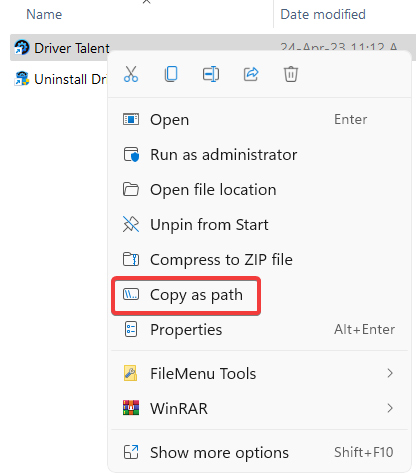Screen dimensions: 416x474
Task: Click the Compress to ZIP folder icon
Action: click(131, 259)
